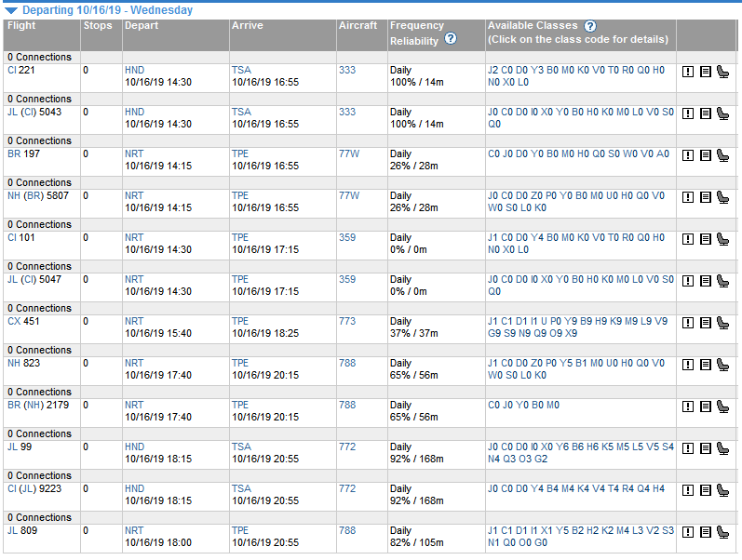This screenshot has width=742, height=560.
Task: Collapse the Departing 10/16/19 Wednesday section
Action: coord(11,10)
